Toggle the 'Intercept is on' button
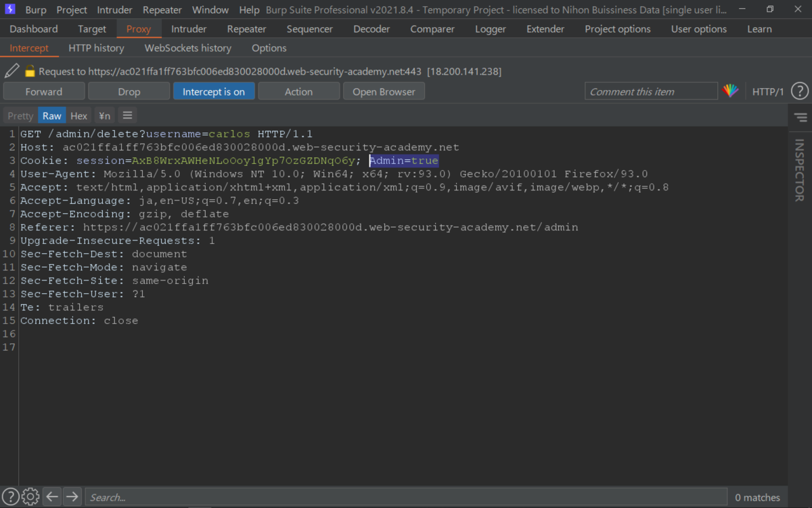The image size is (812, 508). click(214, 91)
